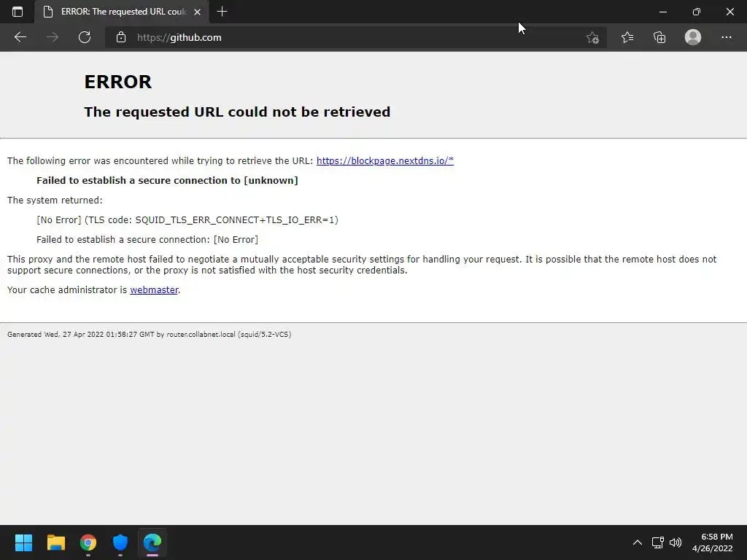
Task: Open a new tab with plus button
Action: 222,12
